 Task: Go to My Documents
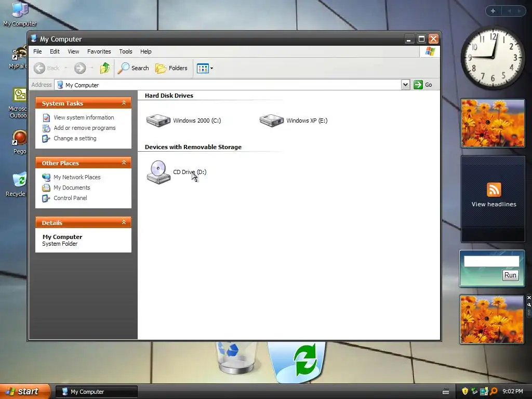[x=72, y=188]
